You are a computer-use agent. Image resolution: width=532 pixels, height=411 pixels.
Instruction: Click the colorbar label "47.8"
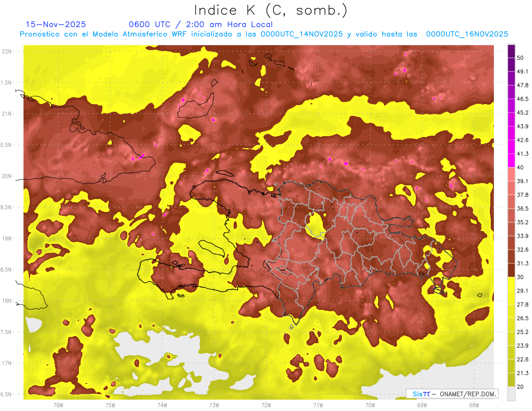point(523,86)
